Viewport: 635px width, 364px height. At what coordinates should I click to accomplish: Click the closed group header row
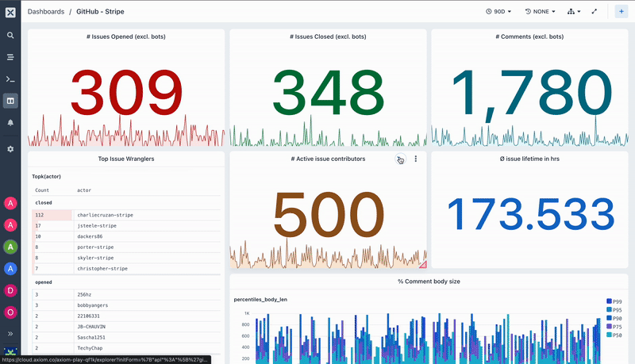point(126,203)
